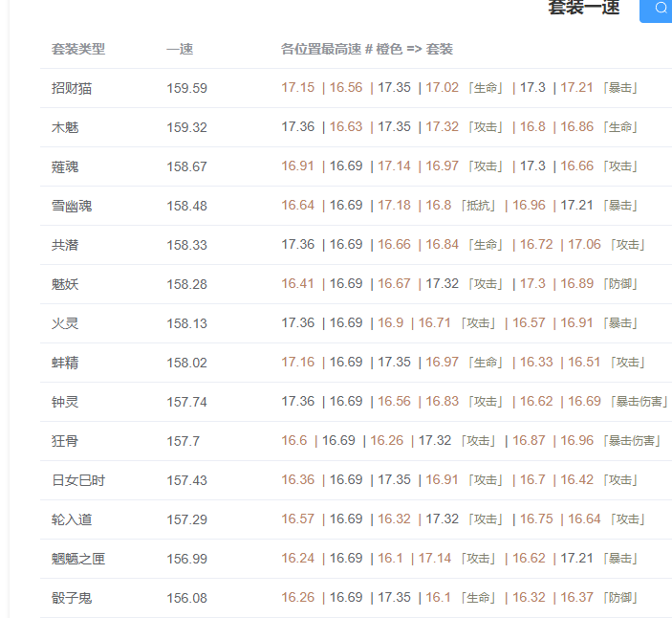Click the speed value 158.67
Viewport: 672px width, 618px height.
(x=186, y=166)
